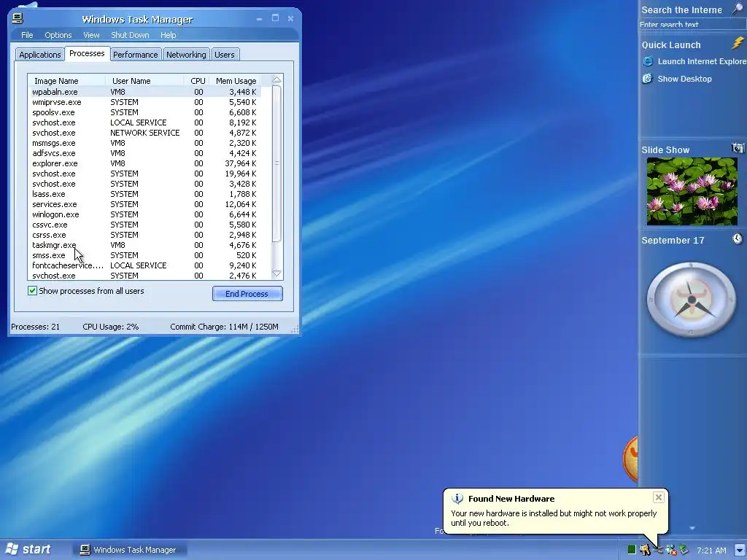Select the winlogon.exe process row
The image size is (747, 560).
(x=146, y=214)
